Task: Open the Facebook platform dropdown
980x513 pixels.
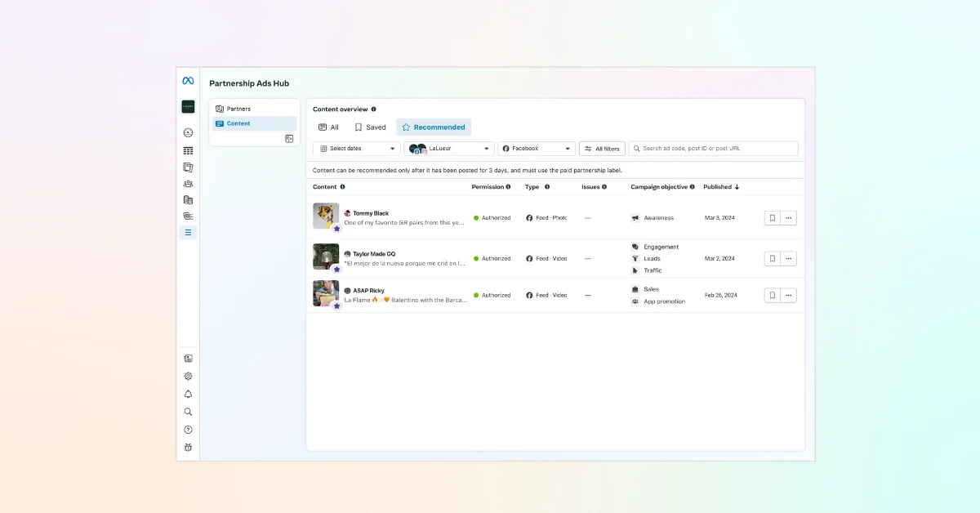Action: (x=537, y=149)
